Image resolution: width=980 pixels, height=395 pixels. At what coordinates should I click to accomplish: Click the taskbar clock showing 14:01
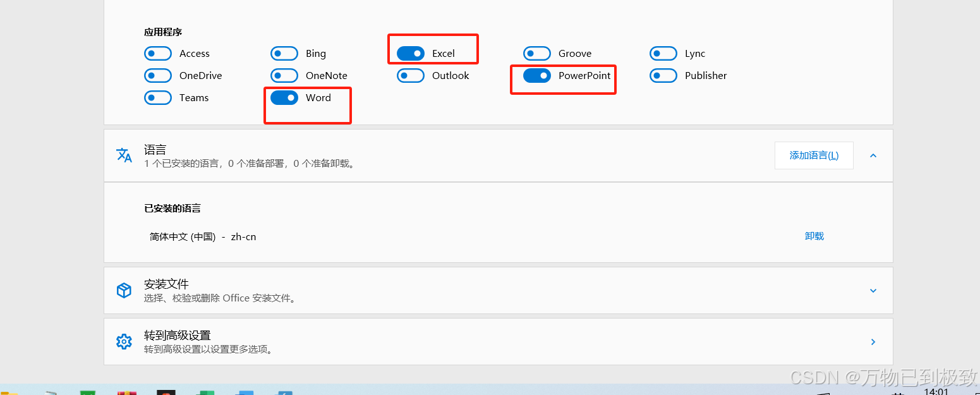tap(936, 392)
